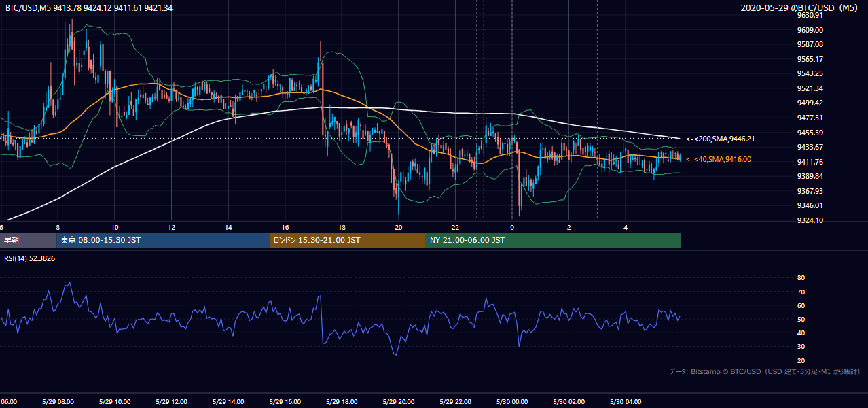This screenshot has height=408, width=868.
Task: Click the NY 21:00-06:00 JST session bar
Action: click(x=554, y=240)
